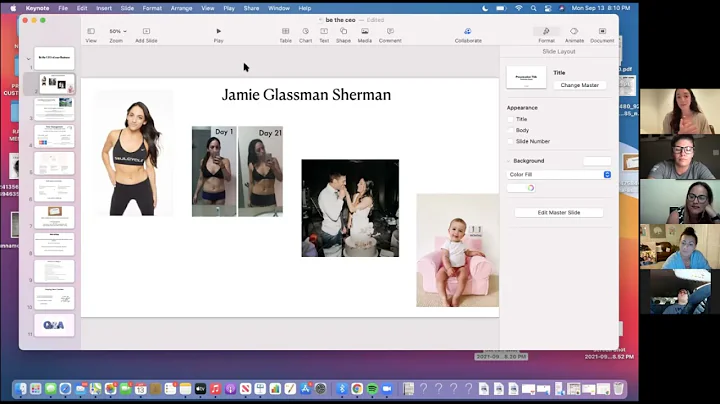Select slide 3 thumbnail in navigator
The width and height of the screenshot is (720, 404).
point(54,109)
